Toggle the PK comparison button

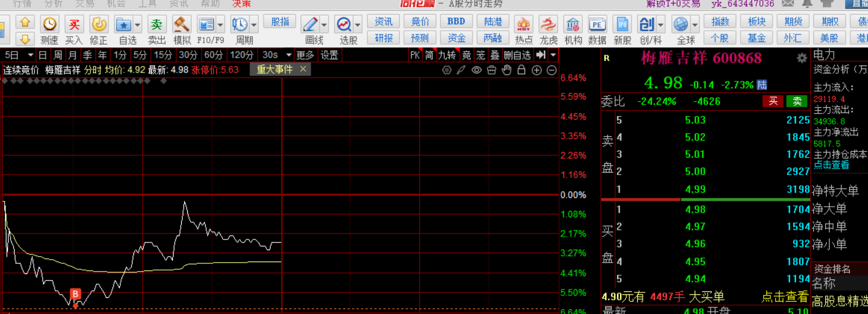415,55
